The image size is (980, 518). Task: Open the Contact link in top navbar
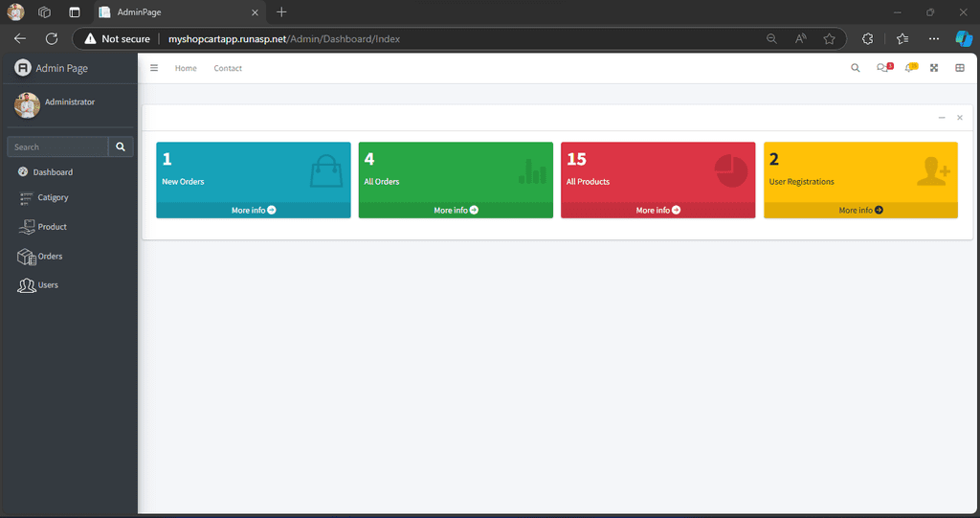pyautogui.click(x=228, y=68)
